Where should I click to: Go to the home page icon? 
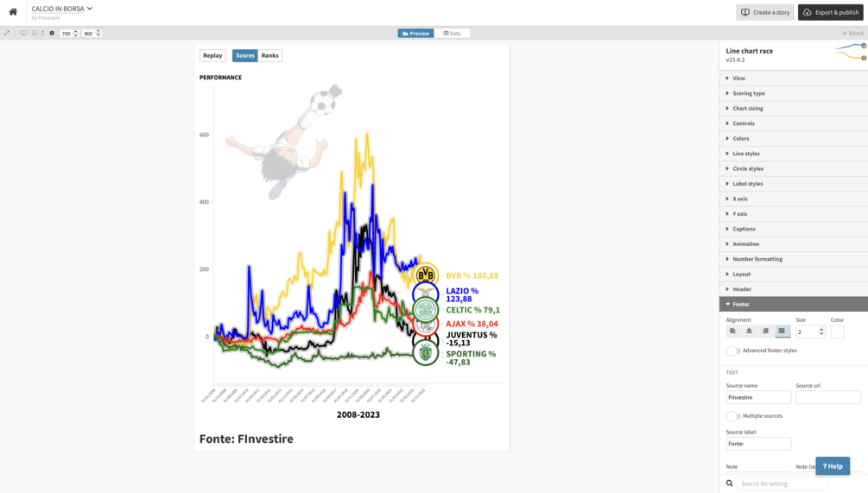(x=13, y=11)
